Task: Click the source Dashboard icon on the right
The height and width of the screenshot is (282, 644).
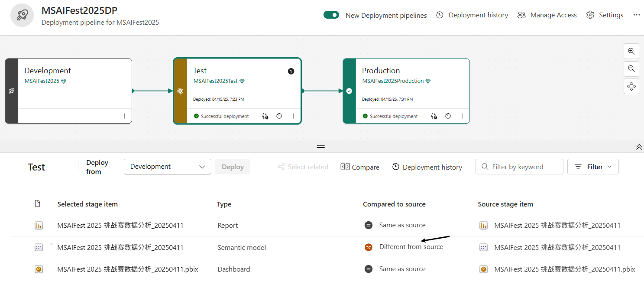Action: click(484, 269)
